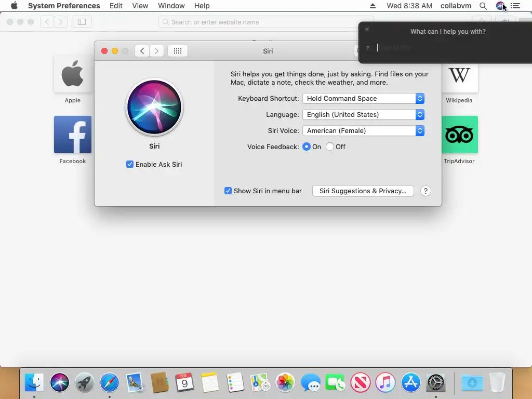This screenshot has height=399, width=532.
Task: Open Calendar icon showing 9 in Dock
Action: [x=184, y=382]
